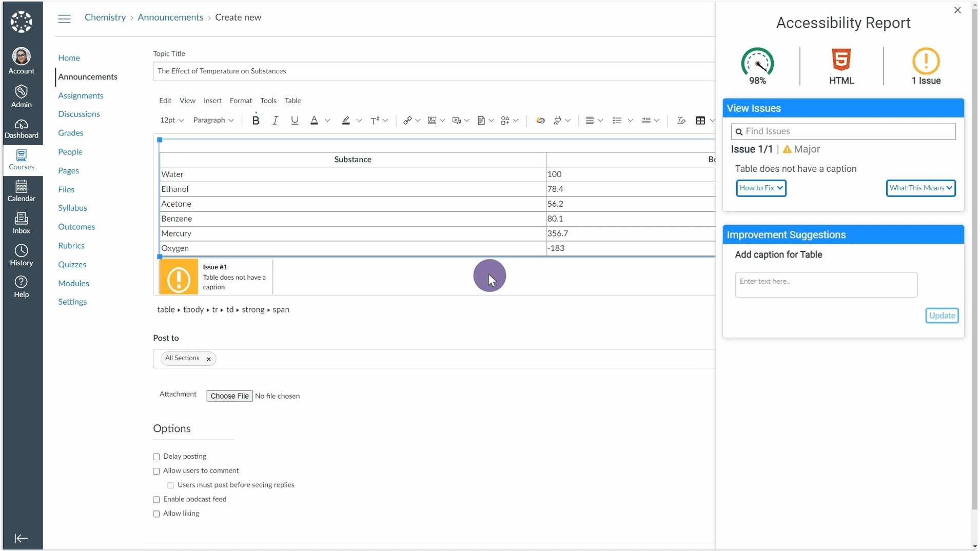980x551 pixels.
Task: Enable the Allow liking option
Action: (x=156, y=514)
